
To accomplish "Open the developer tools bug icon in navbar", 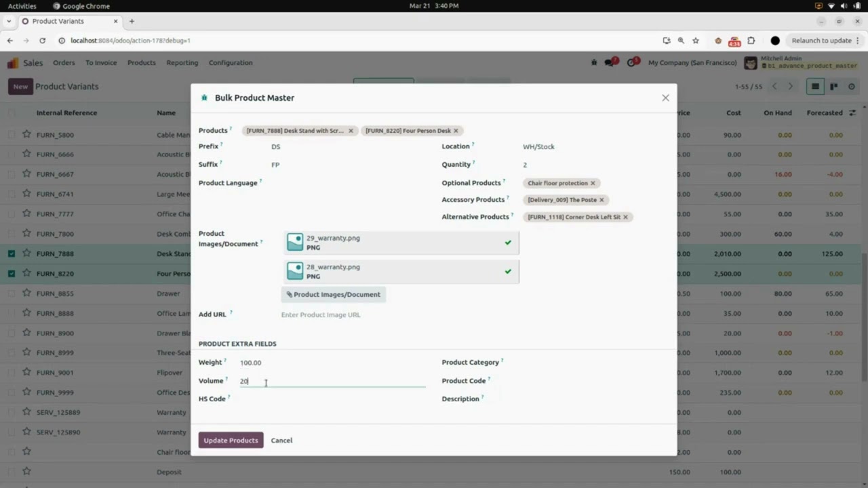I will tap(594, 62).
